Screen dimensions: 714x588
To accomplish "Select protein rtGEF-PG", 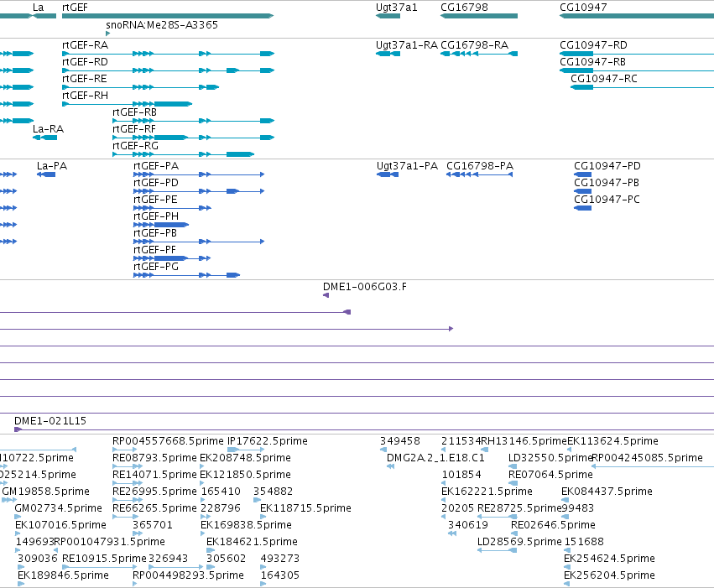I will tap(186, 276).
